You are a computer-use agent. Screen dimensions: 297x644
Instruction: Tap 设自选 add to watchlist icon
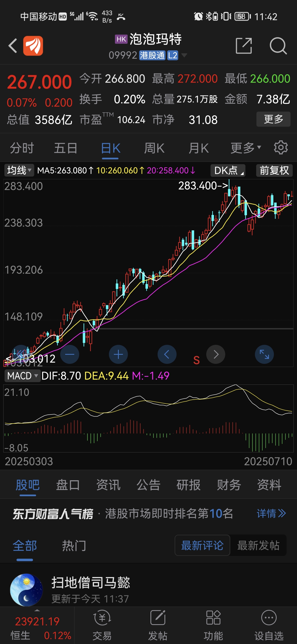[269, 626]
